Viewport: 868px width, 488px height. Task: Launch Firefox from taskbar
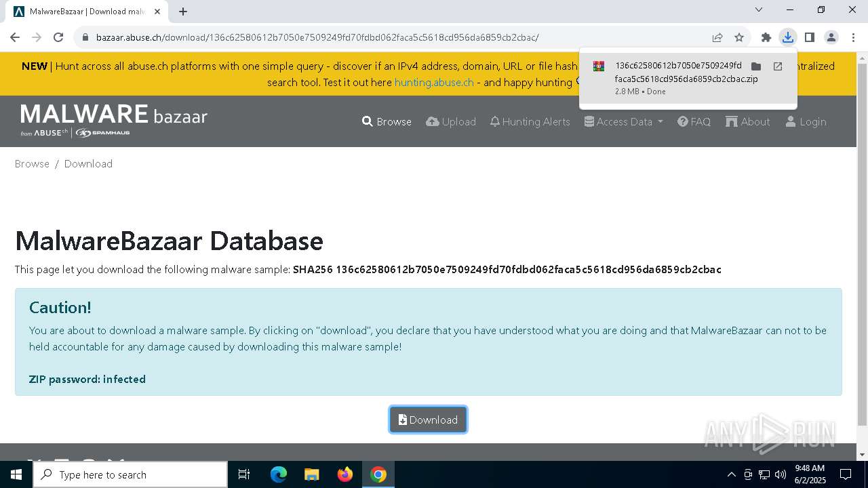click(x=345, y=474)
